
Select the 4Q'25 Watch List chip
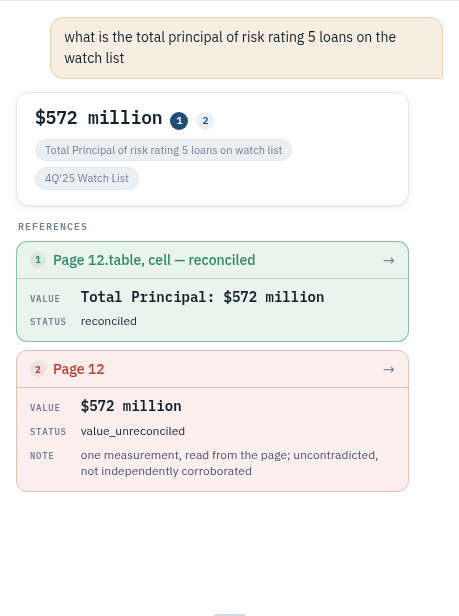[x=87, y=178]
